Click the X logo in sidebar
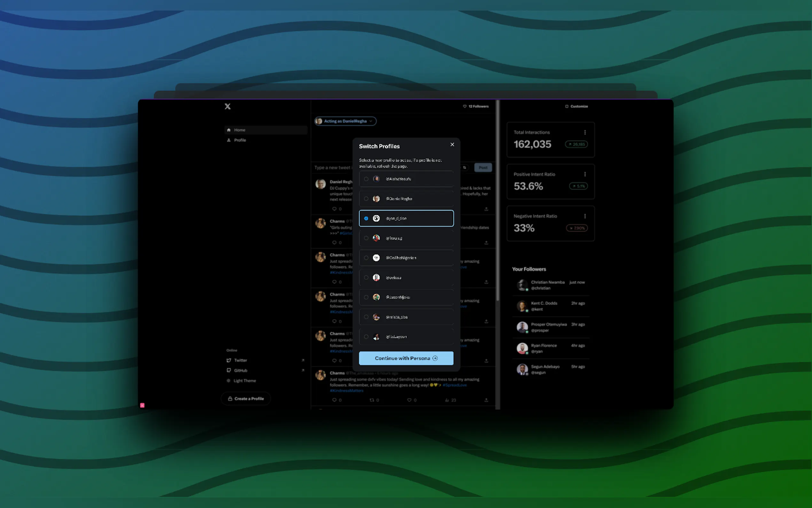The width and height of the screenshot is (812, 508). click(228, 107)
